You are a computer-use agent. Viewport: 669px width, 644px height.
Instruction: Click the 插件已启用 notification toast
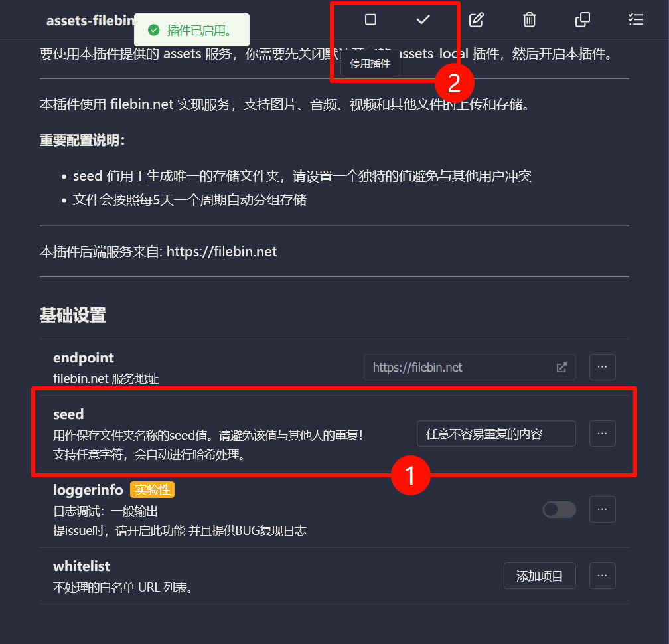coord(192,30)
